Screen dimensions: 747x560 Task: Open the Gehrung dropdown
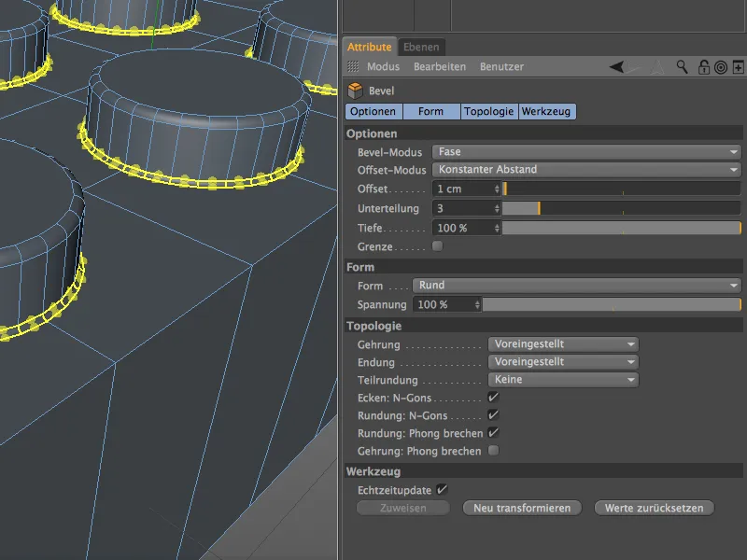click(563, 344)
